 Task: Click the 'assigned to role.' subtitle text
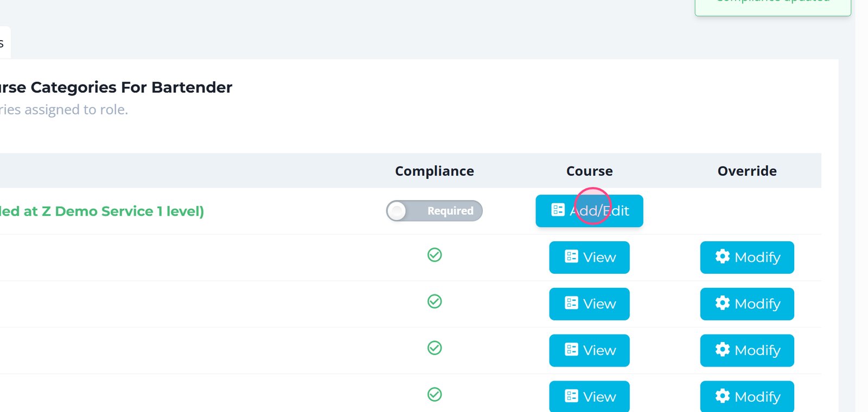tap(76, 110)
